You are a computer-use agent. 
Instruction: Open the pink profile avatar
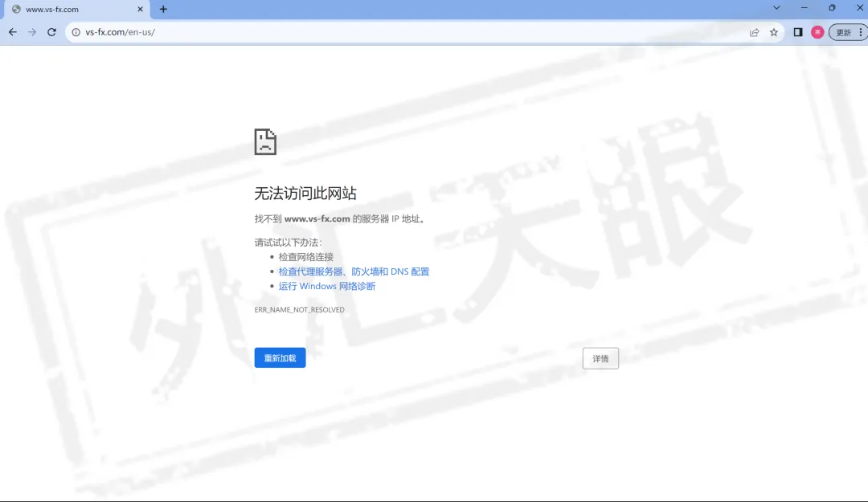coord(817,32)
